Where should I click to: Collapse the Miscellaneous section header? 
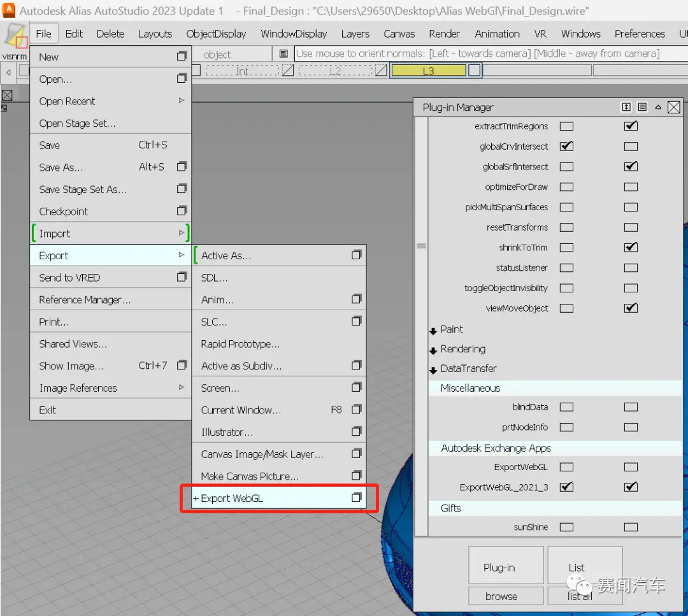555,388
